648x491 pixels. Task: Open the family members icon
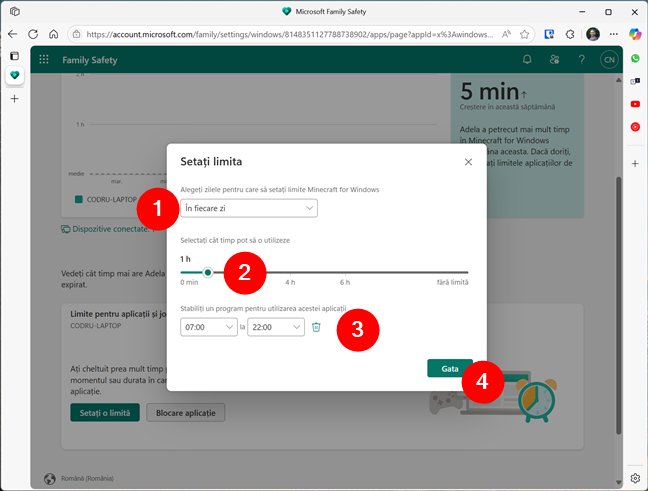coord(554,60)
